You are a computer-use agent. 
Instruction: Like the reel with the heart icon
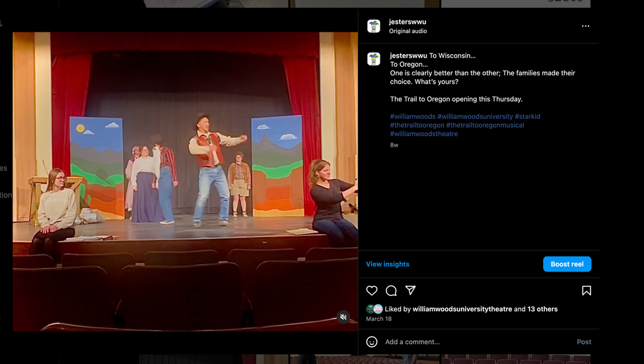[372, 291]
